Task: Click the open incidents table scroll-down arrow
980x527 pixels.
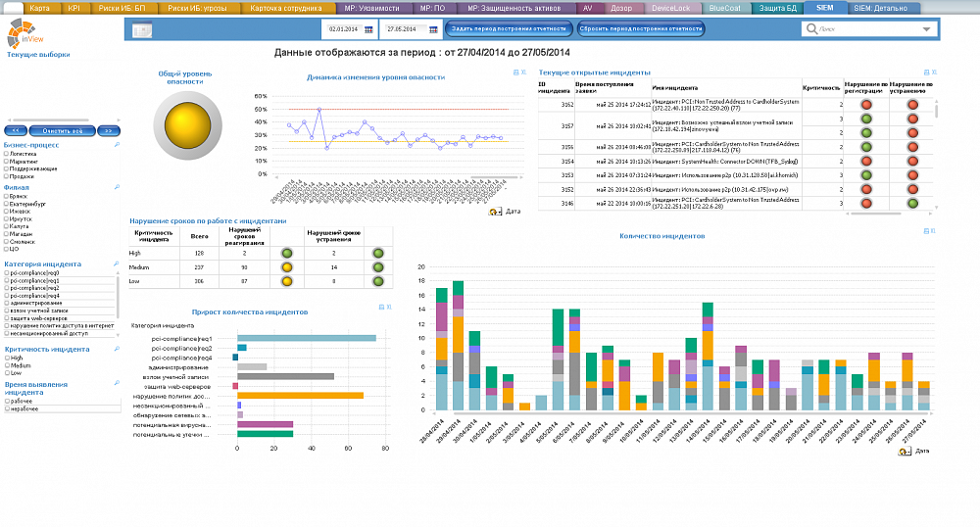Action: click(x=936, y=208)
